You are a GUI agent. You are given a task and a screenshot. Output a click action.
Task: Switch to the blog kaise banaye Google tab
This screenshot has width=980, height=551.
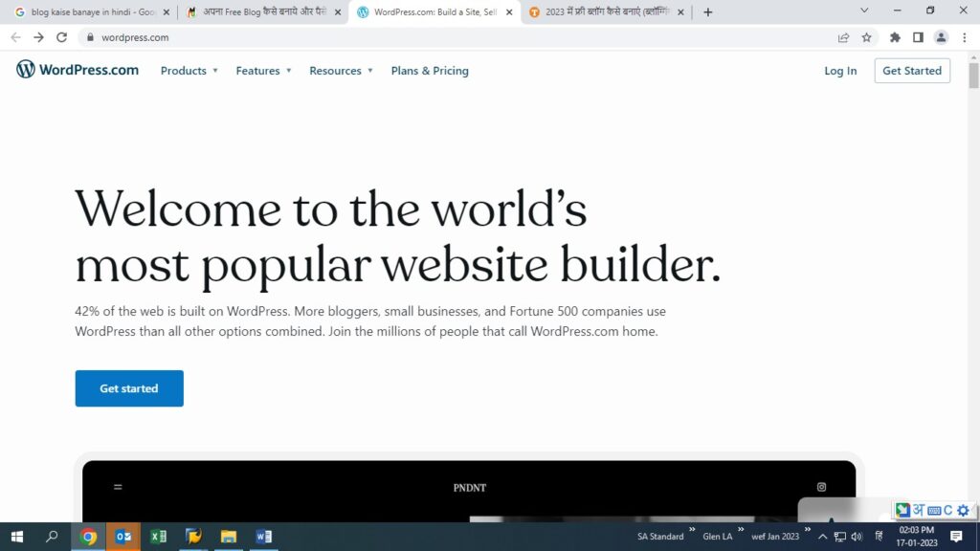point(92,12)
